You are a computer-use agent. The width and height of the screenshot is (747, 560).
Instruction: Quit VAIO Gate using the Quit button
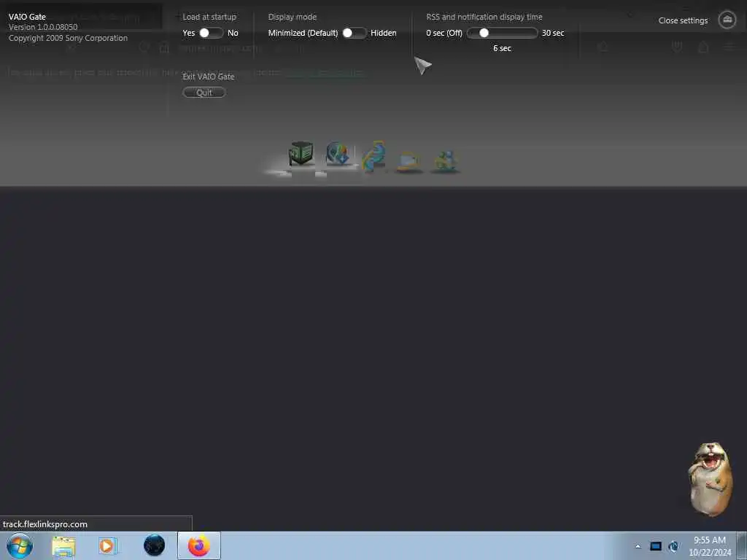pos(204,93)
